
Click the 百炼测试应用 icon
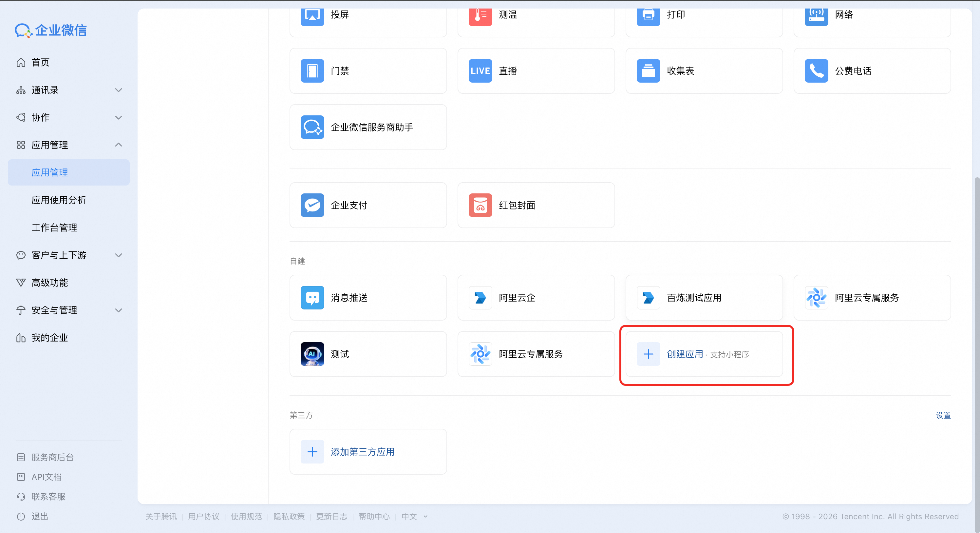[648, 298]
